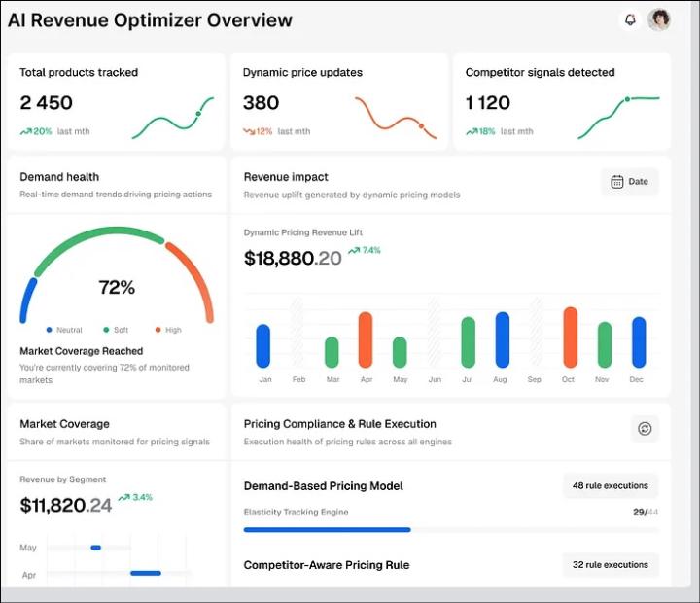The width and height of the screenshot is (700, 603).
Task: Click the 7.4% revenue lift arrow icon
Action: click(x=354, y=251)
